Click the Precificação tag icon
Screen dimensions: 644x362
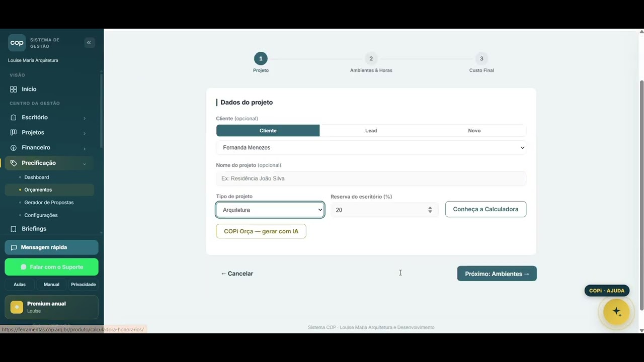tap(14, 163)
